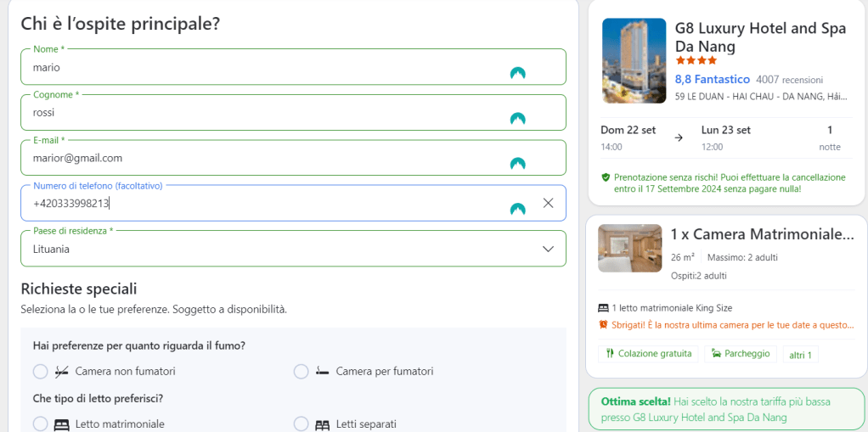Choose Letto matrimoniale bed preference
Screen dimensions: 868x432
tap(40, 424)
